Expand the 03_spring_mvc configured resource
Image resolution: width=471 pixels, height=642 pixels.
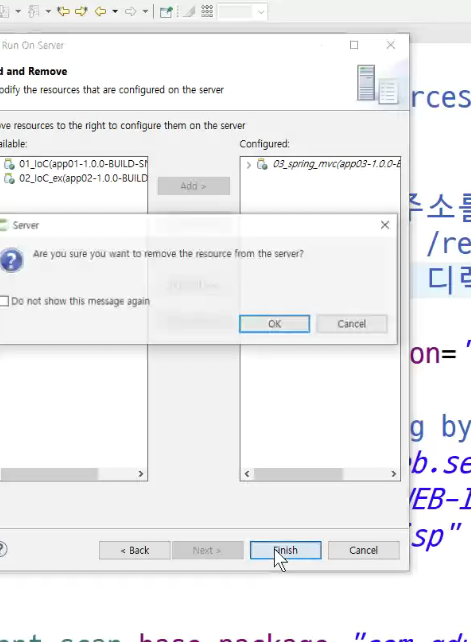(x=249, y=165)
